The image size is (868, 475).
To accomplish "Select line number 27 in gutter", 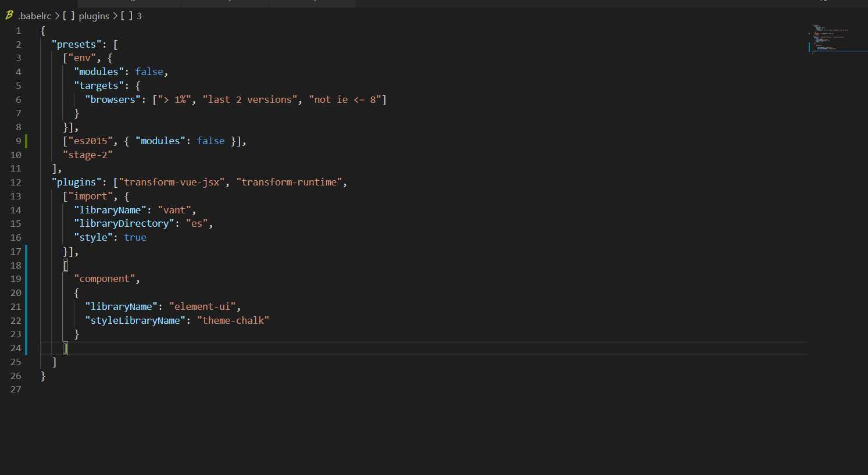I will [x=16, y=389].
